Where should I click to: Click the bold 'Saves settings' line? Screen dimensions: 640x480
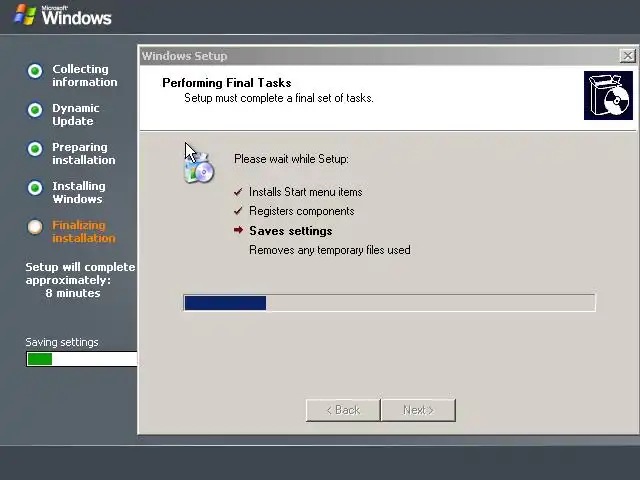(291, 231)
